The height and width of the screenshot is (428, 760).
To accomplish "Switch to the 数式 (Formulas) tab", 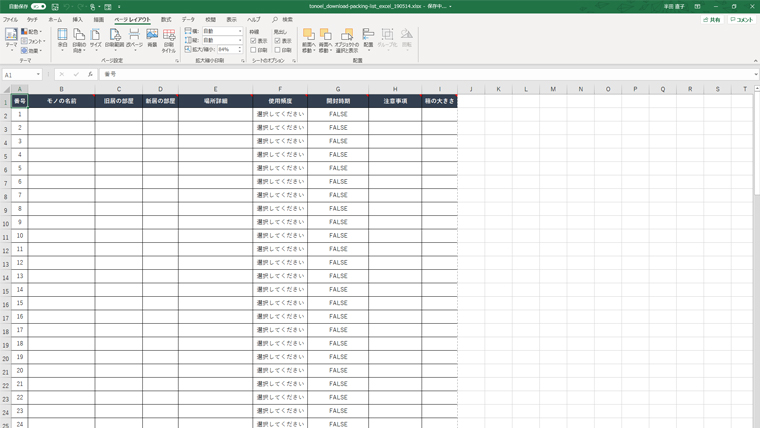I will [166, 19].
